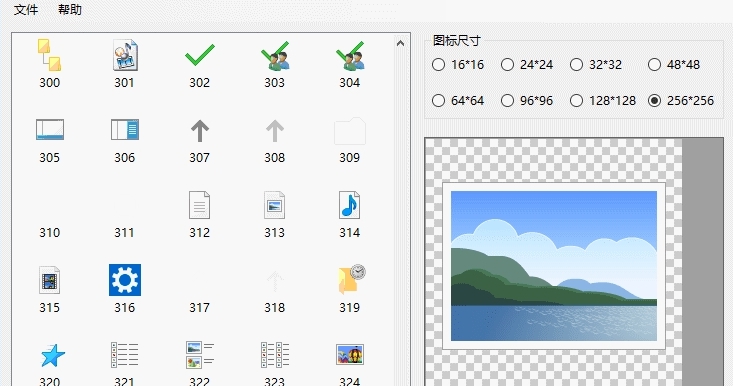
Task: Click the landscape preview image
Action: [x=553, y=266]
